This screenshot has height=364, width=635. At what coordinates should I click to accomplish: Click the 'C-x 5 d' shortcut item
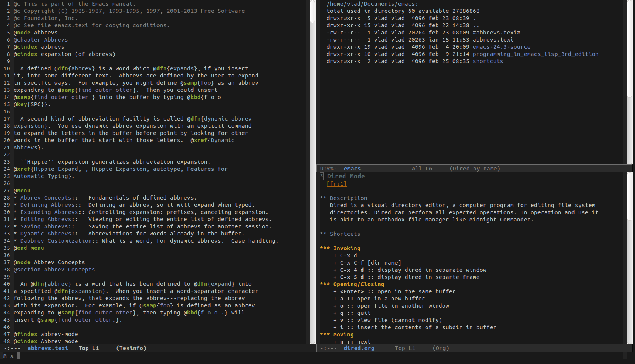(406, 277)
